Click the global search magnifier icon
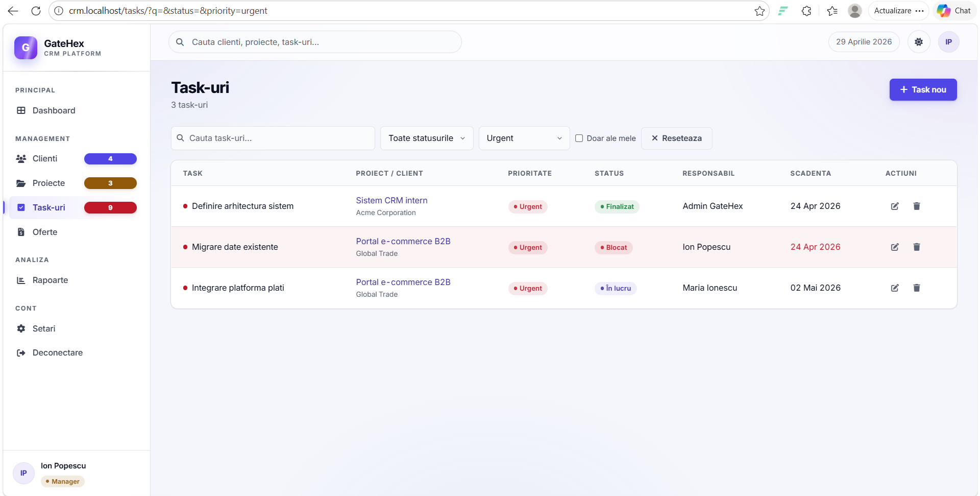Image resolution: width=980 pixels, height=496 pixels. (x=180, y=42)
